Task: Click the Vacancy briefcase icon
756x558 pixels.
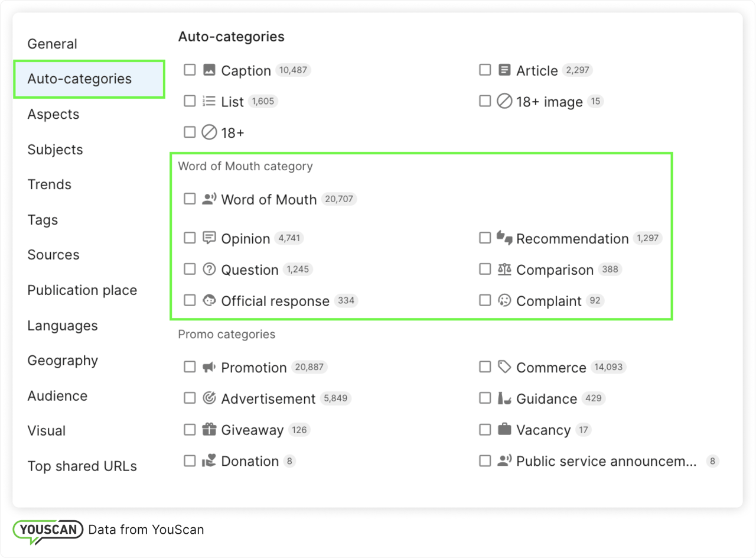Action: tap(504, 429)
